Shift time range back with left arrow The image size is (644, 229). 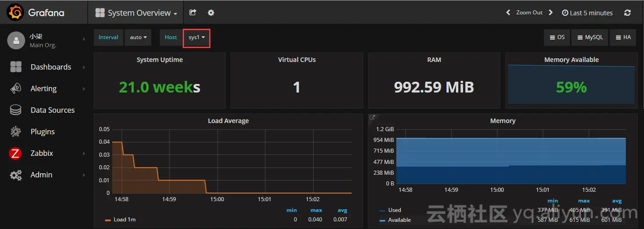click(508, 13)
